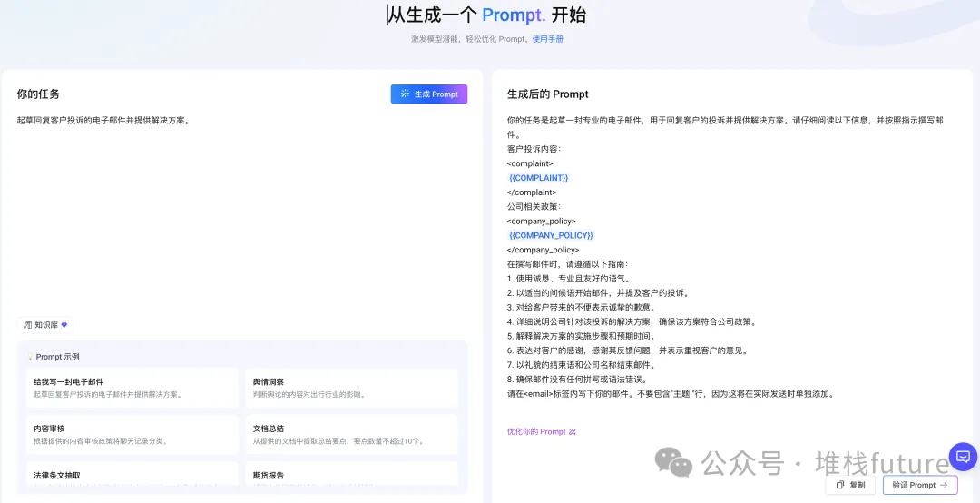Open the 知识库 knowledge base chip
The width and height of the screenshot is (980, 503).
[45, 325]
